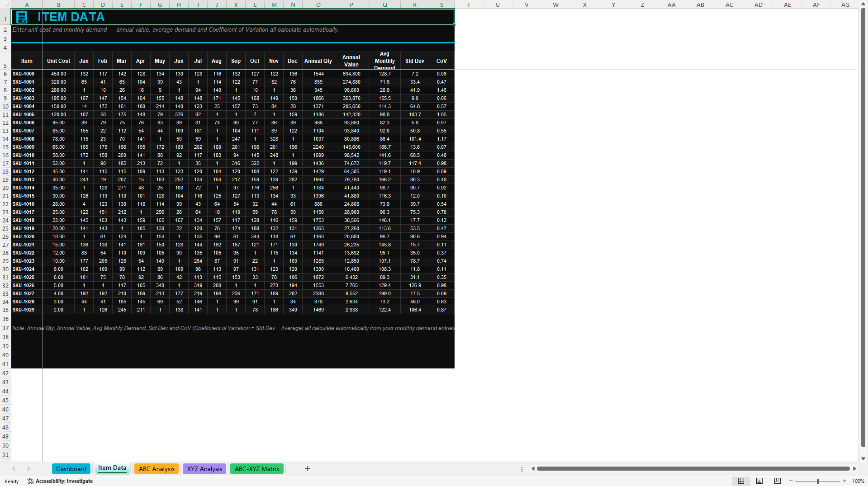Select CoV value 1.46 for SKU-1002
This screenshot has width=868, height=486.
click(x=441, y=90)
